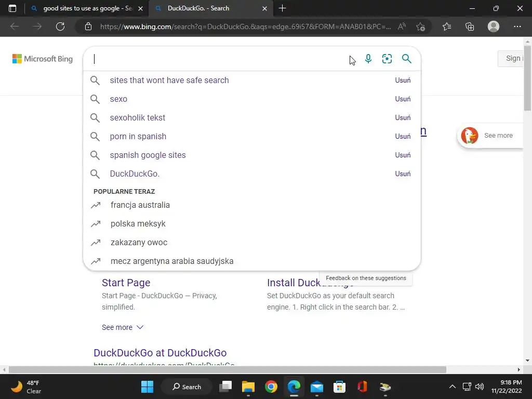This screenshot has width=532, height=399.
Task: Add this page to favorites star icon
Action: coord(420,26)
